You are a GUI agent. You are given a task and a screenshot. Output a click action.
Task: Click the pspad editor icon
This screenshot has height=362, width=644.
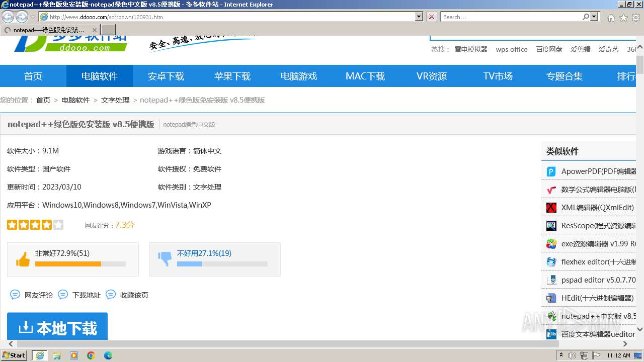coord(551,280)
